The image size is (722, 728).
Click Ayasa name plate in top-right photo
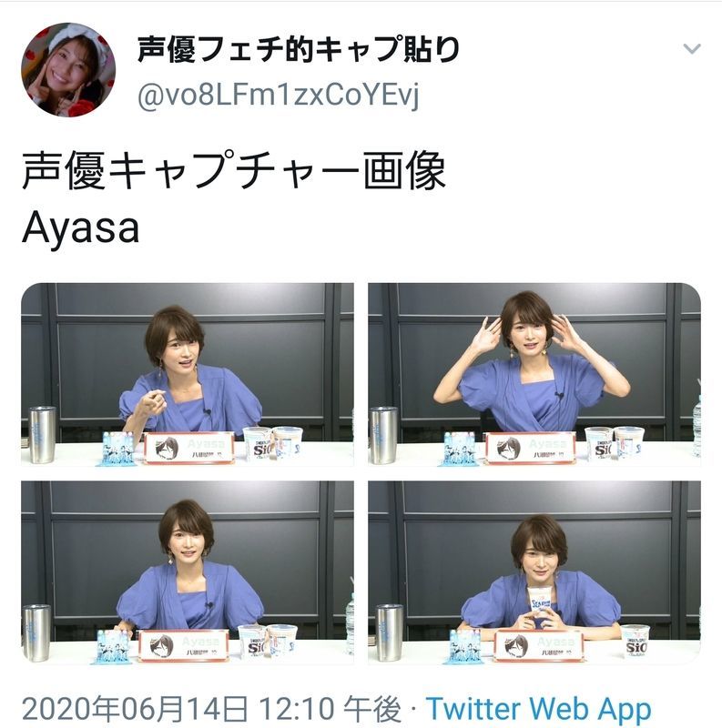coord(530,448)
